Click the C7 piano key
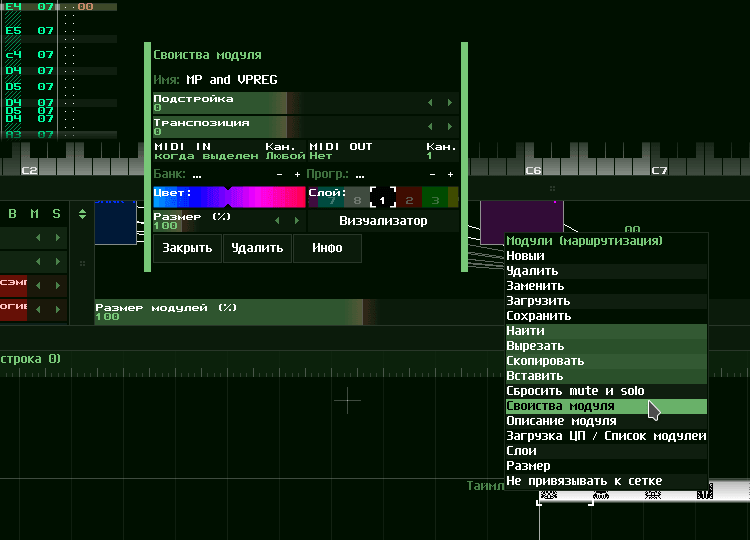This screenshot has width=750, height=540. 659,165
